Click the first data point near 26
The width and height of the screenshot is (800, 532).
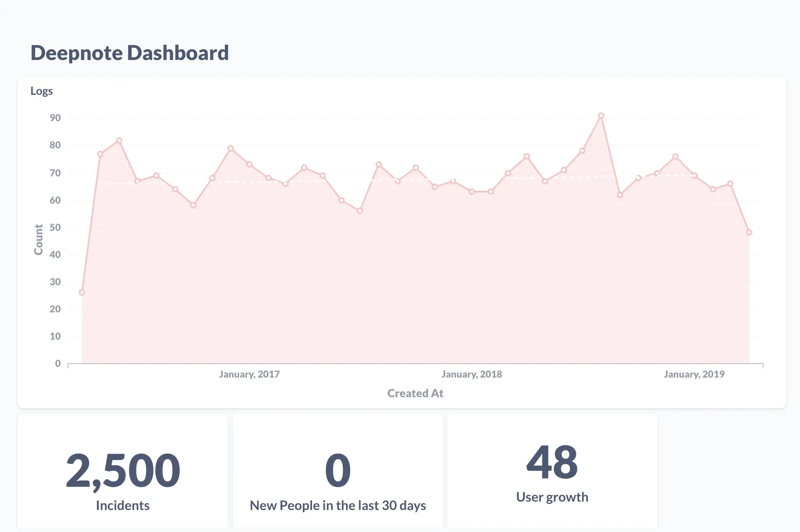82,292
